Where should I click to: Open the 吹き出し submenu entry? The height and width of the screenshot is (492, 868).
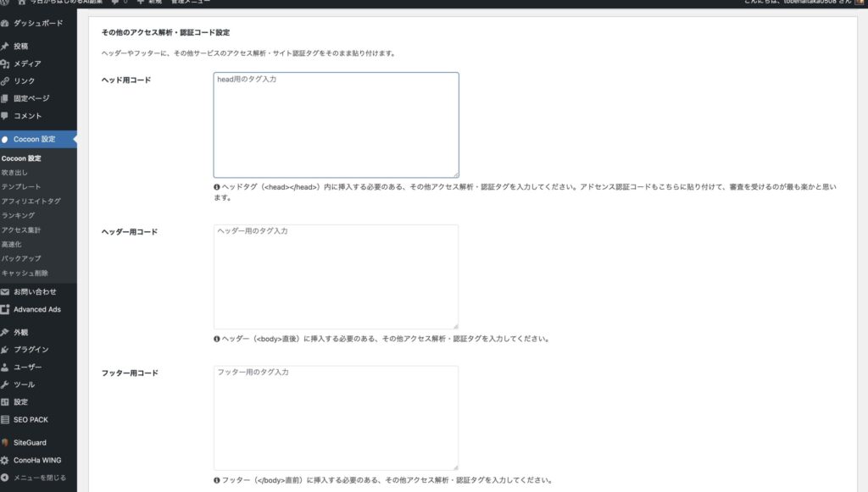14,173
